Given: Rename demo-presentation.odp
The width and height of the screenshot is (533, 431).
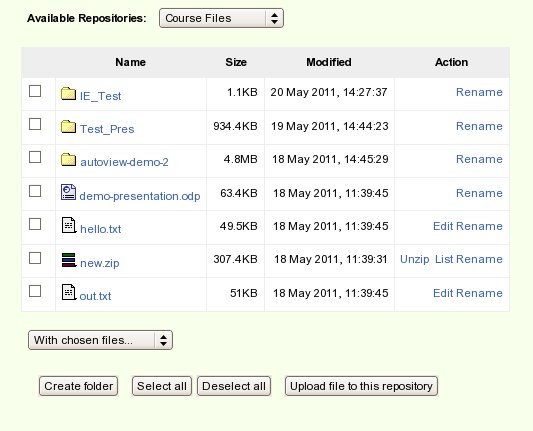Looking at the screenshot, I should [x=479, y=193].
